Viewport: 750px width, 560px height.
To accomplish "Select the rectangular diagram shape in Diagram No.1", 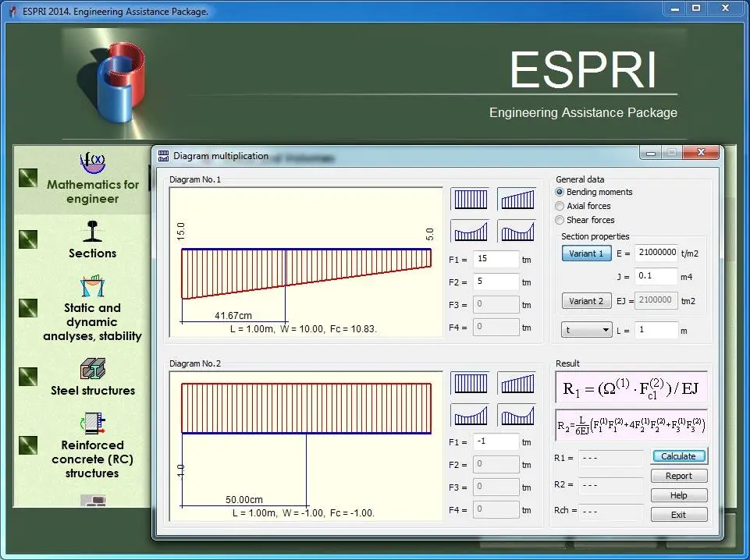I will (470, 199).
